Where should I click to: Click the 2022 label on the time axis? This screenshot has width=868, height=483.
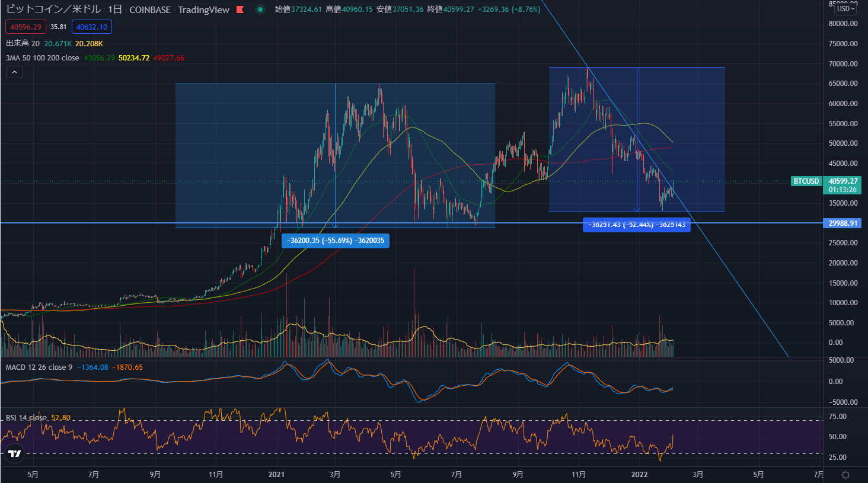(639, 474)
